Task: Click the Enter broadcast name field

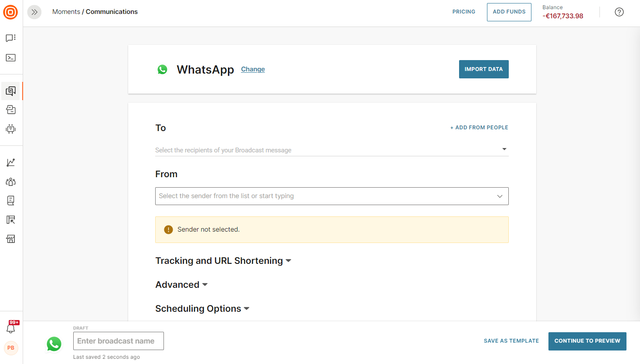Action: coord(119,341)
